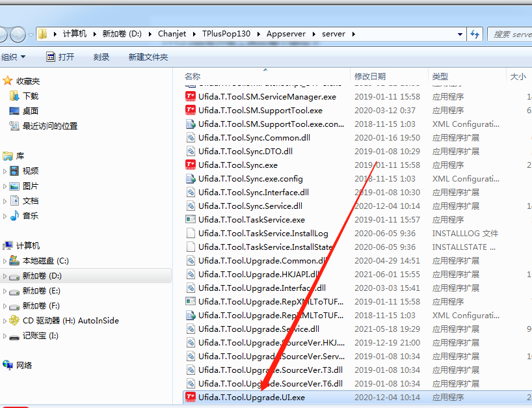Click Chanjet in the address path

point(172,34)
